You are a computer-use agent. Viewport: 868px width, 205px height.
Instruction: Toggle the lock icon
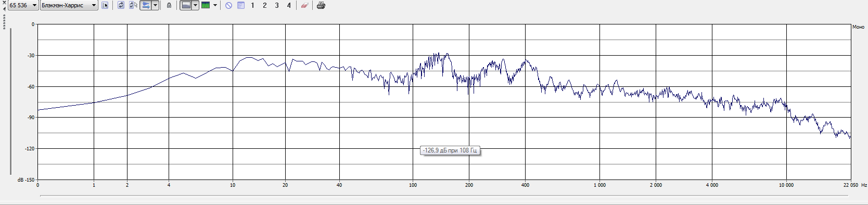169,5
